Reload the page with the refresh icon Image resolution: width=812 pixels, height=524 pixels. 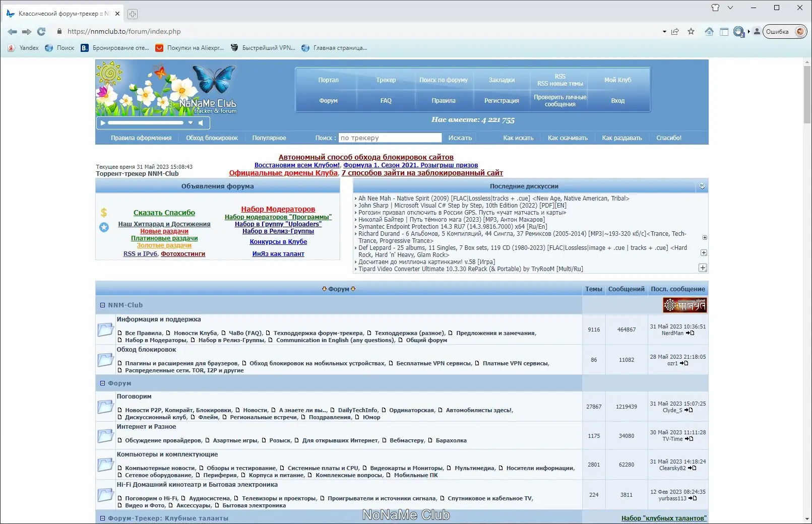point(41,32)
